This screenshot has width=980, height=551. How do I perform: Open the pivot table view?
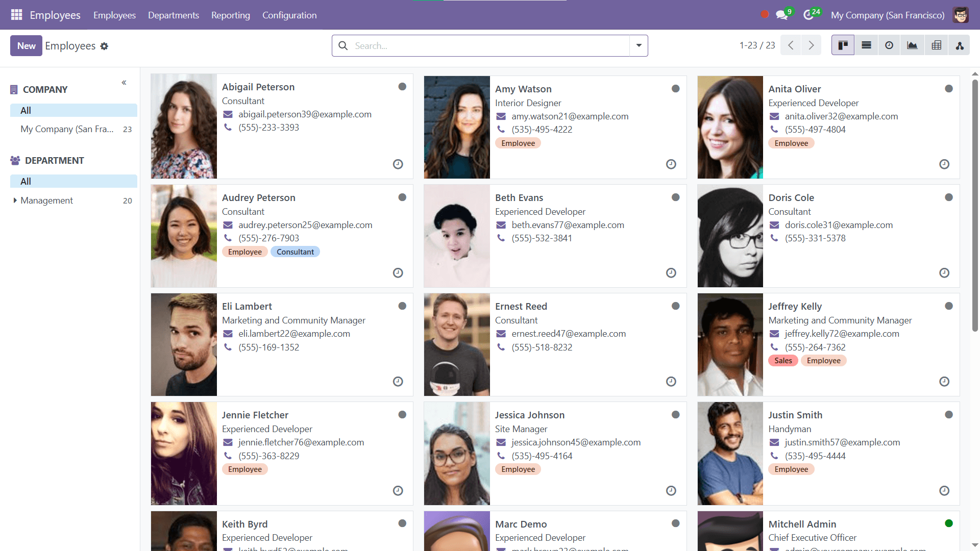tap(936, 45)
